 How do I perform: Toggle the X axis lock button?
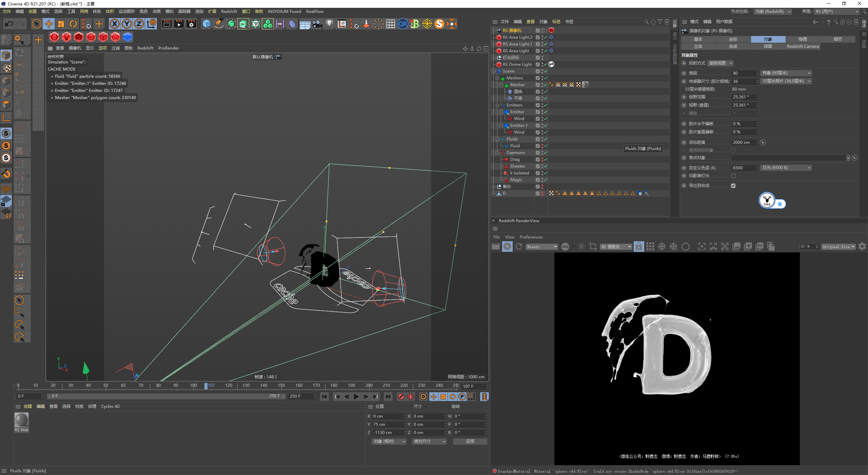coord(115,24)
